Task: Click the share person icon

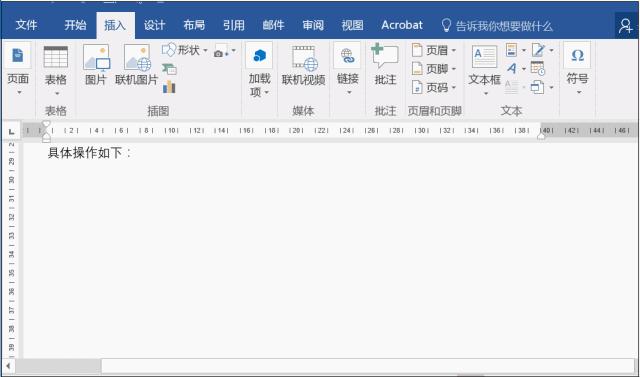Action: pyautogui.click(x=626, y=26)
